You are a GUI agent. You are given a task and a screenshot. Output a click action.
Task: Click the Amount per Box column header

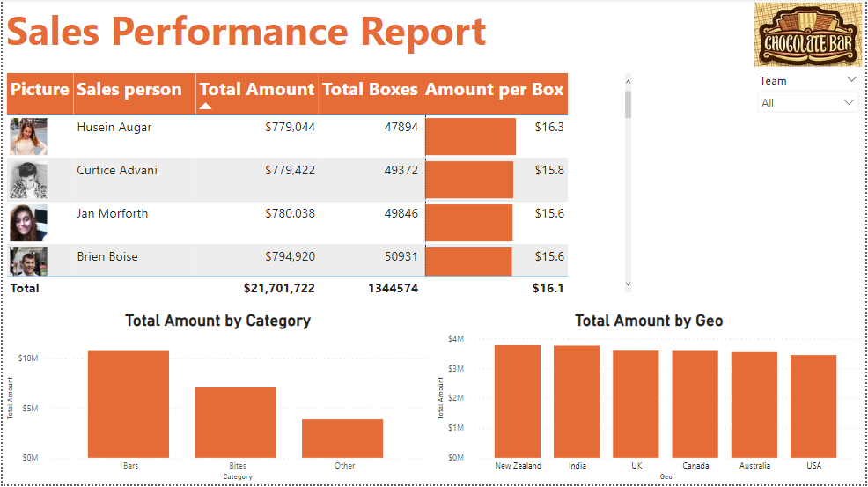[494, 90]
